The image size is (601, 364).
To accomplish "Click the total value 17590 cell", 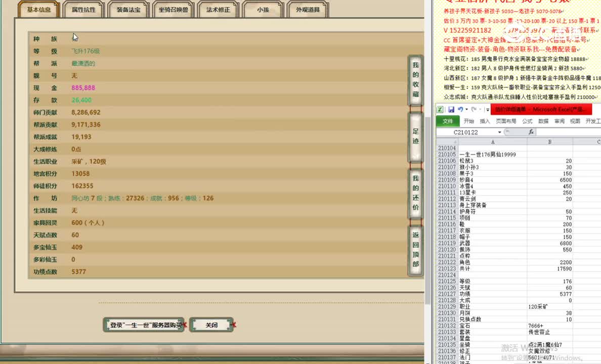I will [x=550, y=268].
